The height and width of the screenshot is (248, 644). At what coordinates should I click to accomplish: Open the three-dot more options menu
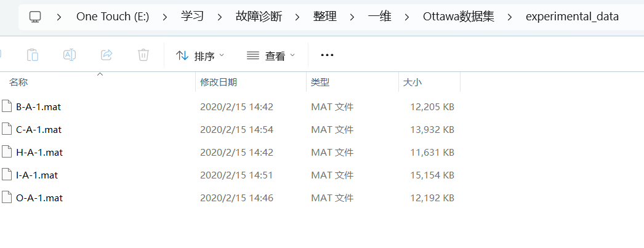(x=327, y=55)
